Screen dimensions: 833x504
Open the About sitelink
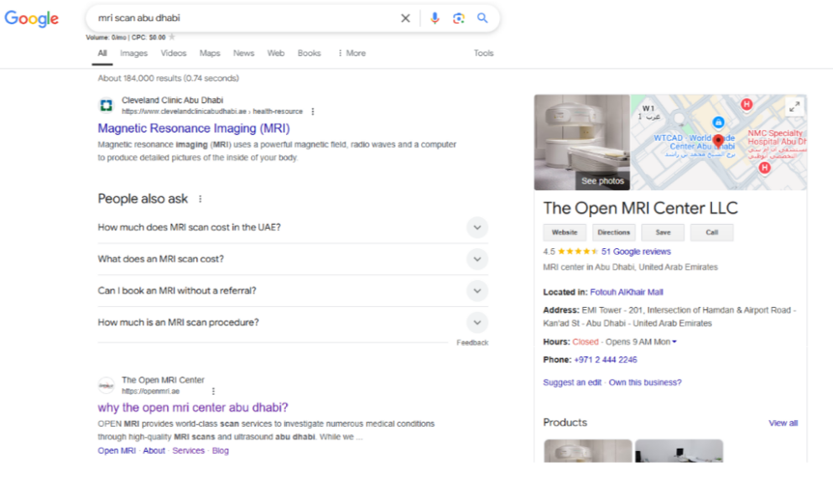154,451
